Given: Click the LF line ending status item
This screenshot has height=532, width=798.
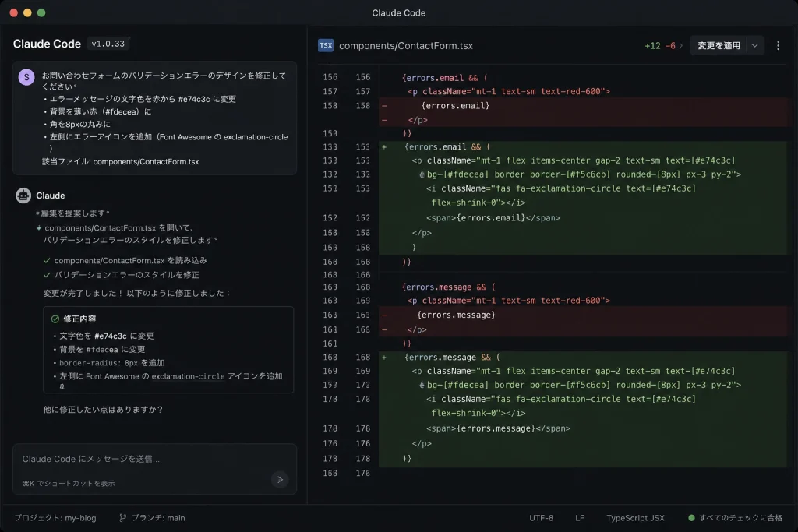Looking at the screenshot, I should tap(580, 518).
